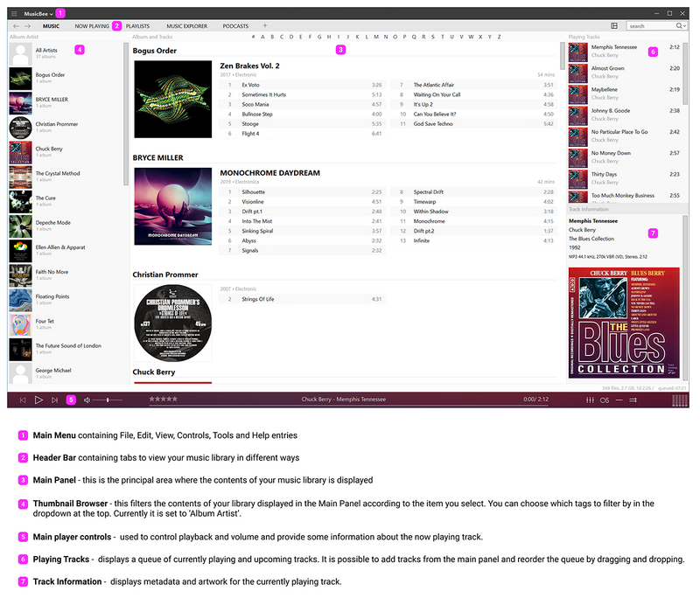Open the Track Information panel header
The image size is (700, 598).
tap(588, 209)
